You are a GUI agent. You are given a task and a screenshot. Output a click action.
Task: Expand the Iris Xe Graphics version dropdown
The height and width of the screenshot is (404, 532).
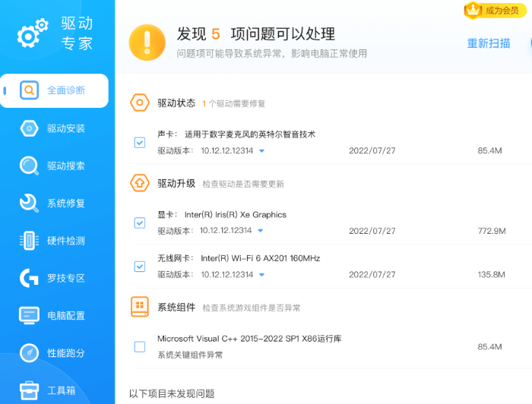(261, 231)
